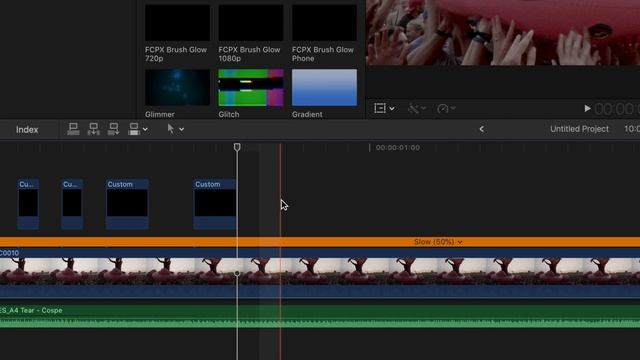Open the tools pop-up menu chevron

pos(182,130)
